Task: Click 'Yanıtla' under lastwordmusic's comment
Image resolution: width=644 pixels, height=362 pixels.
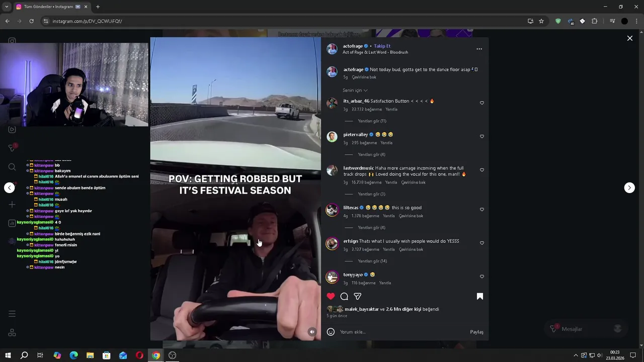Action: pos(391,183)
